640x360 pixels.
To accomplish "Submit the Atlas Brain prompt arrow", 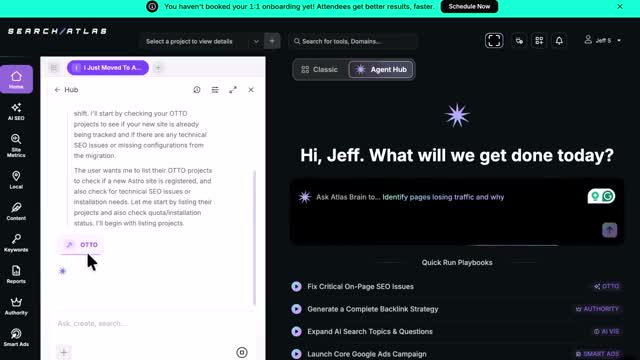I will (x=609, y=230).
